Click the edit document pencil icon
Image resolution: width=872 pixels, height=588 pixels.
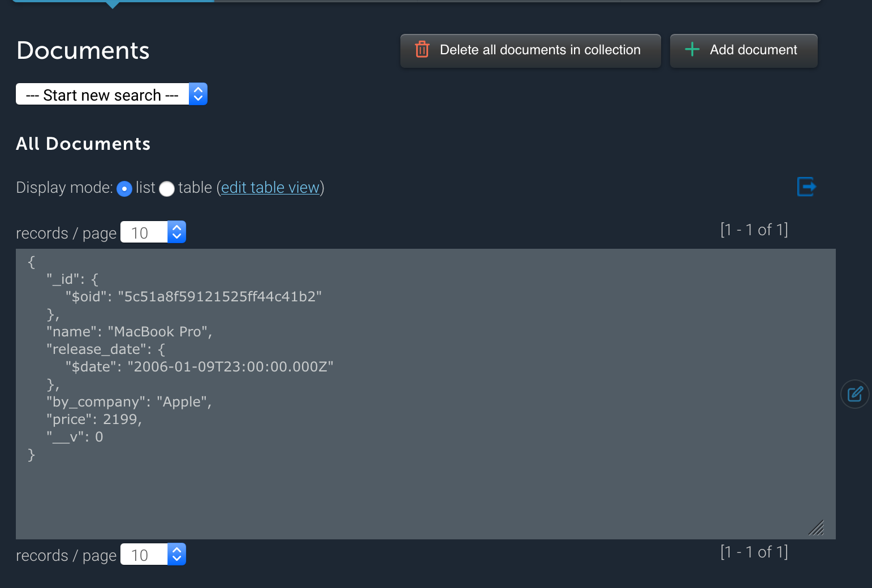pyautogui.click(x=855, y=394)
